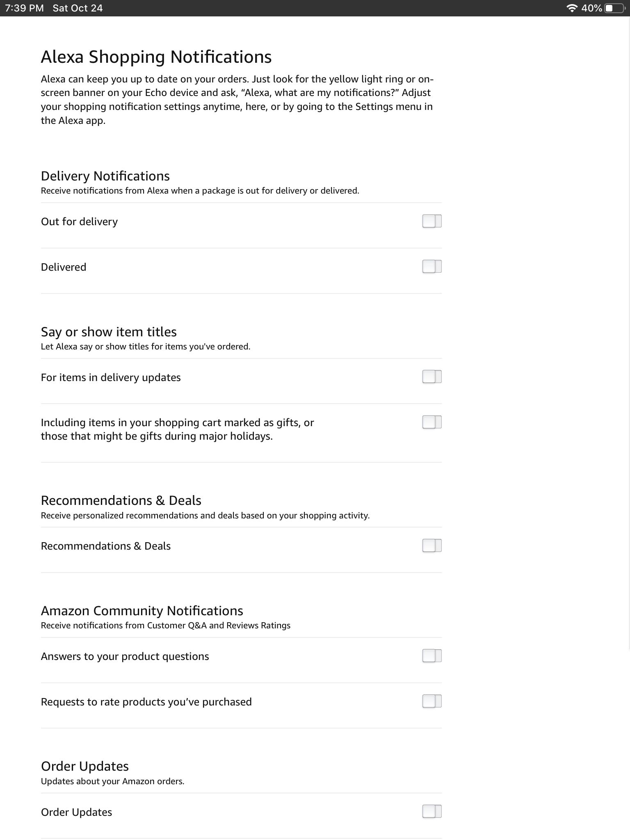Turn on the Order Updates switch
Image resolution: width=630 pixels, height=840 pixels.
(431, 812)
